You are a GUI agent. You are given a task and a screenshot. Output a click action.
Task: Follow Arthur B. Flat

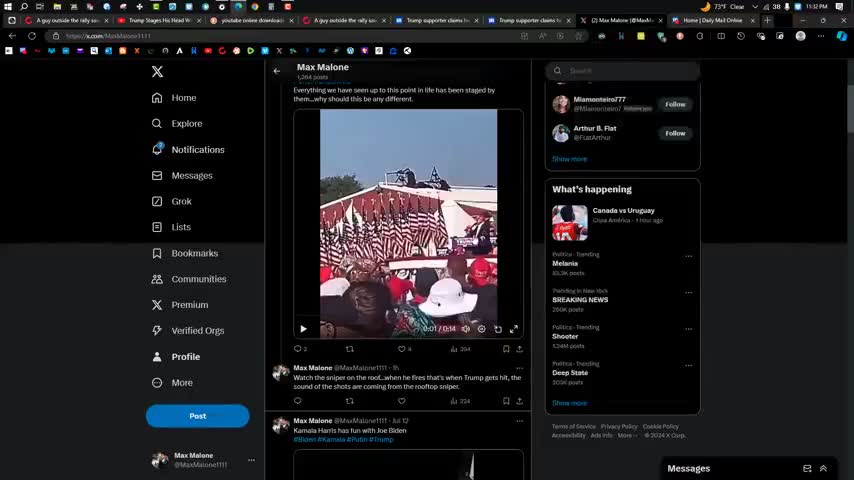coord(675,133)
